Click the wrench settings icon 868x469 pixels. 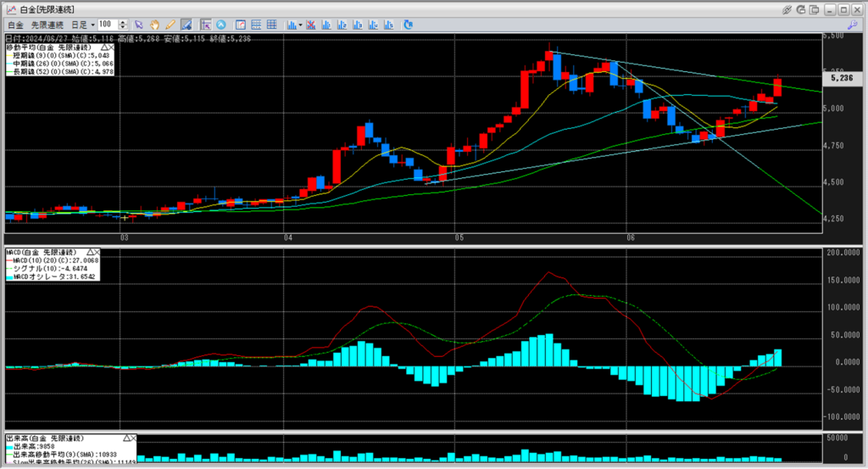tap(853, 25)
